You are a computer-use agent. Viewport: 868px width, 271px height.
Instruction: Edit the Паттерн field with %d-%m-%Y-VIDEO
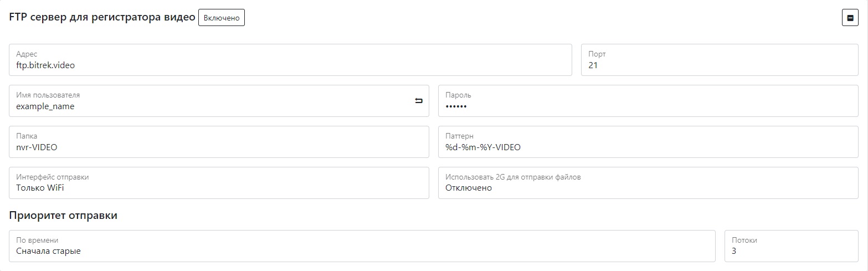pyautogui.click(x=648, y=142)
